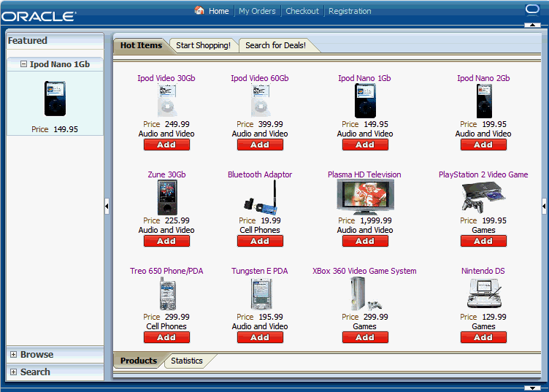Open the Search for Deals! tab
The height and width of the screenshot is (392, 549).
pyautogui.click(x=275, y=45)
